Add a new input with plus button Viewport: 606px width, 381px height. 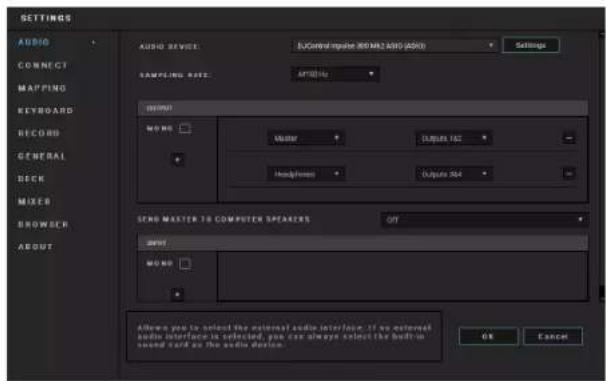point(177,294)
